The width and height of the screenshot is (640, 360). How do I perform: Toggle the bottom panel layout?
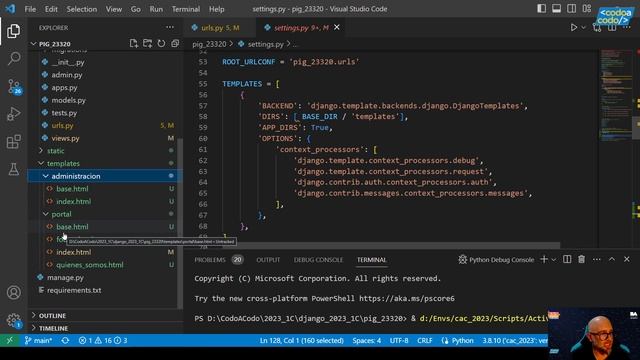[556, 9]
